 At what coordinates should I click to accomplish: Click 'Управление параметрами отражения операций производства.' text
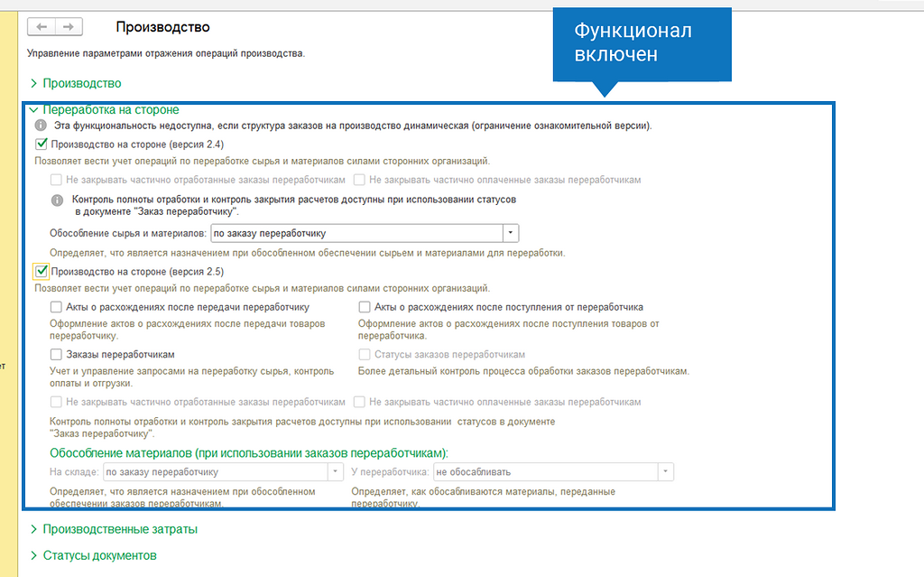tap(166, 53)
